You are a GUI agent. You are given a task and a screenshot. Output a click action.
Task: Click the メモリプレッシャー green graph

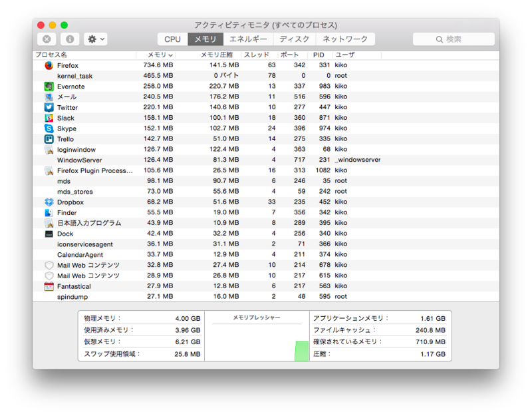302,351
